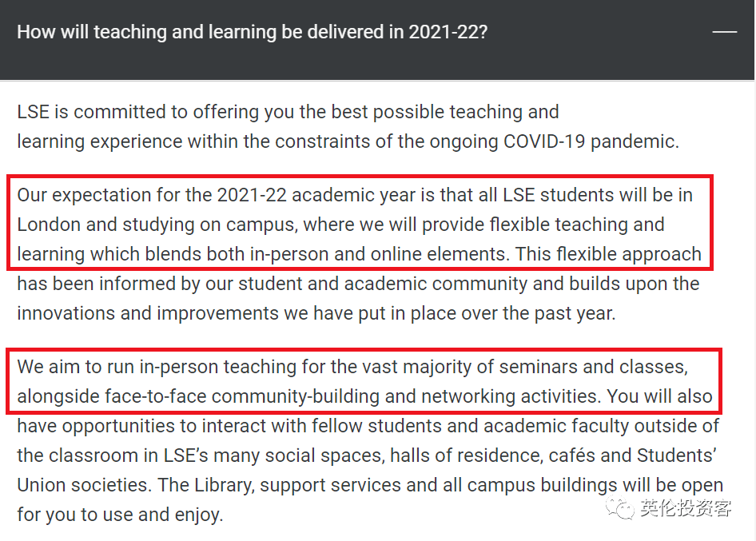Click the line starting 'innovations and improvements'
Screen dimensions: 756x541
pos(316,313)
